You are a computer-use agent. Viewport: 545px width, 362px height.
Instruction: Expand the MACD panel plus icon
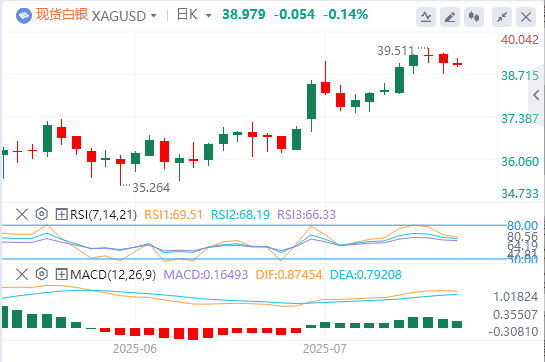[62, 274]
